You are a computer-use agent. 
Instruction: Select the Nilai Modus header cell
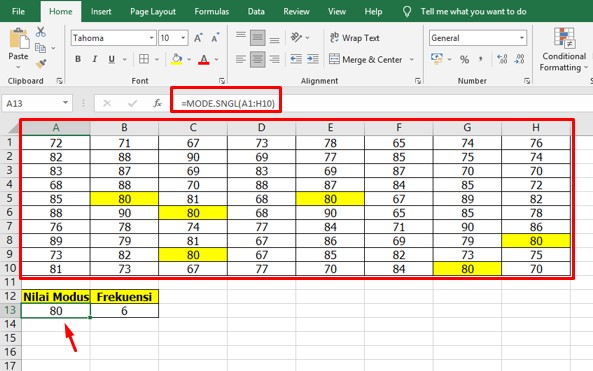pos(56,297)
